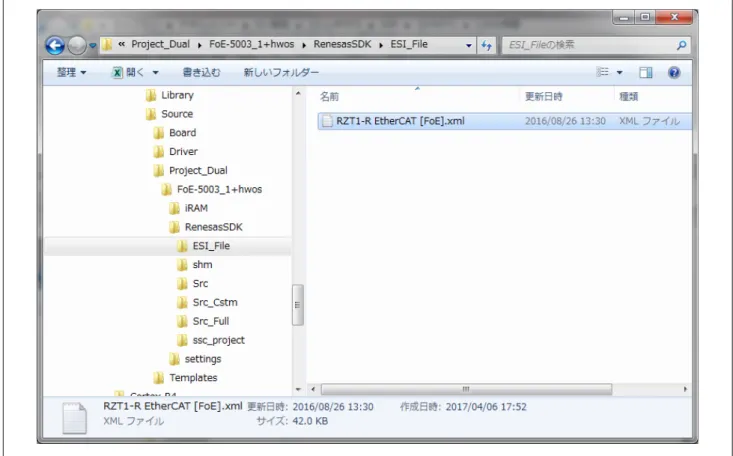Screen dimensions: 733x456
Task: Click Project_Dual in the address bar
Action: 160,44
